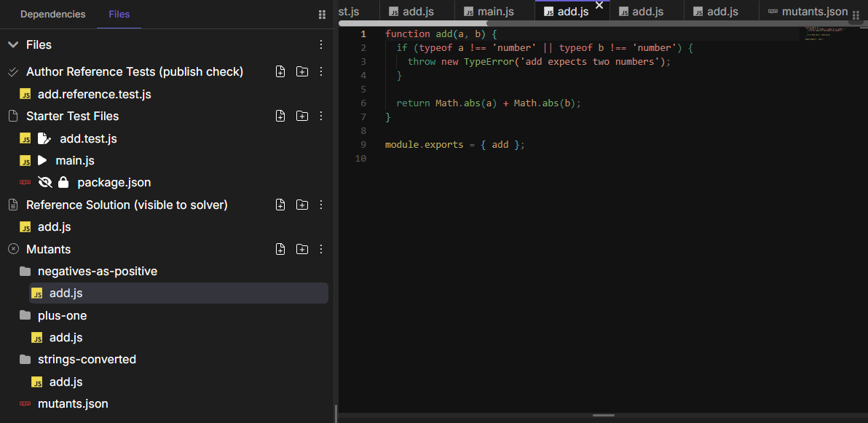Open mutants.json in the file tree
The image size is (868, 423).
(x=73, y=404)
